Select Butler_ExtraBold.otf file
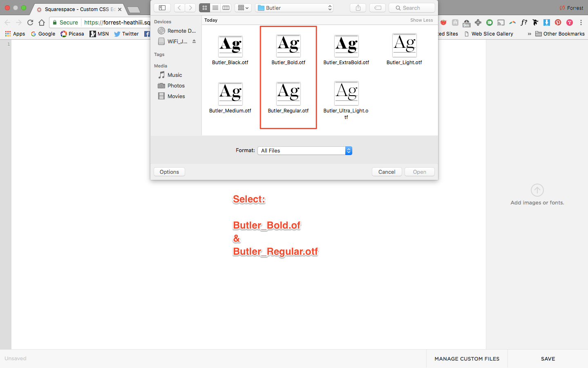The image size is (588, 368). [346, 50]
